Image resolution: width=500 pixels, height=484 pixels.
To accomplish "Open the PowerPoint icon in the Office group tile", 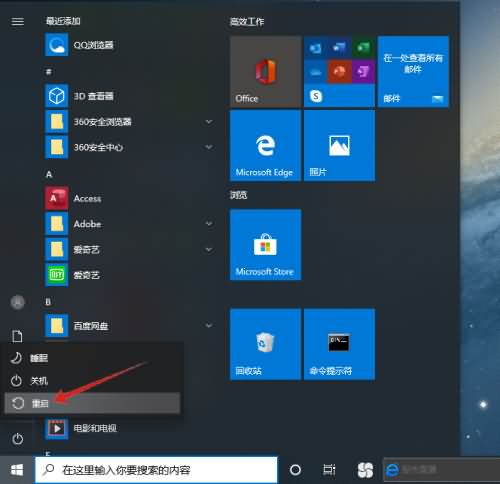I will point(339,71).
